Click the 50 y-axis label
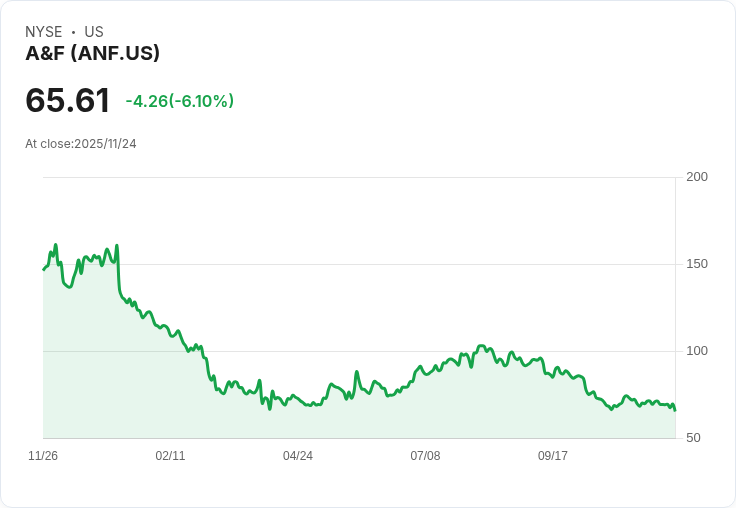Viewport: 736px width, 508px height. [x=693, y=438]
